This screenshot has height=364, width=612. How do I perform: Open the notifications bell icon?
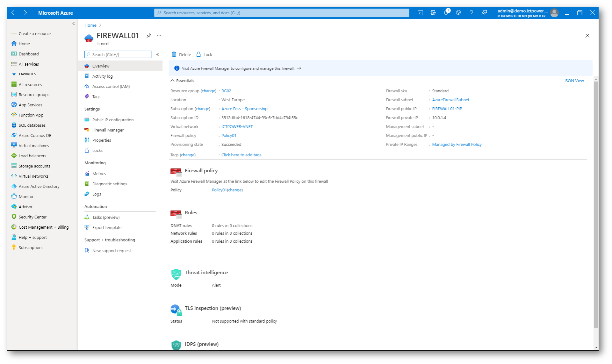point(446,13)
